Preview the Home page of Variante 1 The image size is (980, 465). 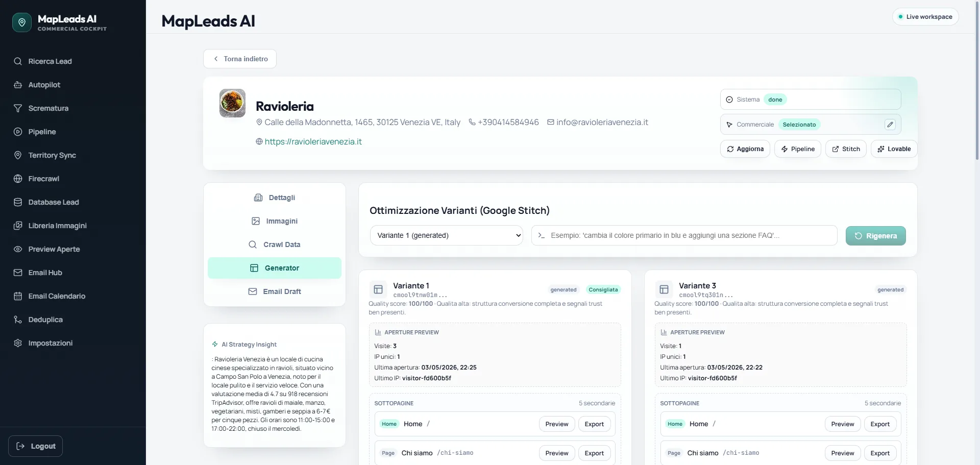coord(557,424)
